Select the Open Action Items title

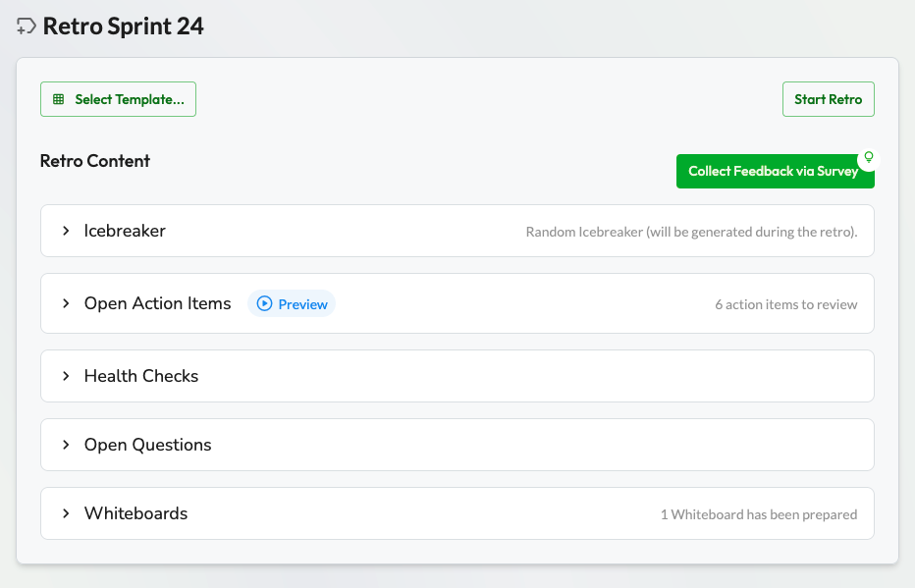pyautogui.click(x=157, y=303)
